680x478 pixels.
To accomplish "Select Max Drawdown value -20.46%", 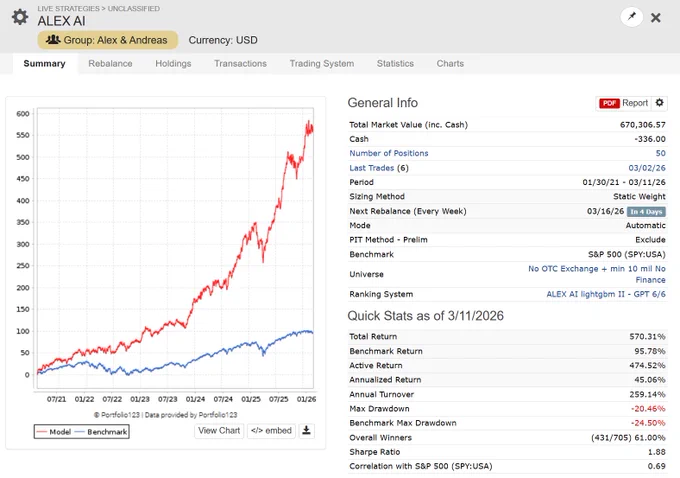I will pos(648,409).
